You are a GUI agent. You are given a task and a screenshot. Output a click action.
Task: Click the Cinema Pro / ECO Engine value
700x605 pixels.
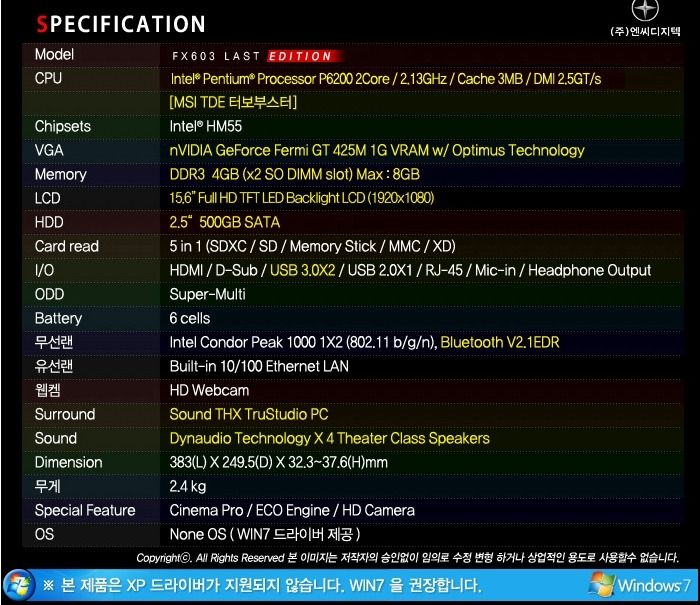292,511
